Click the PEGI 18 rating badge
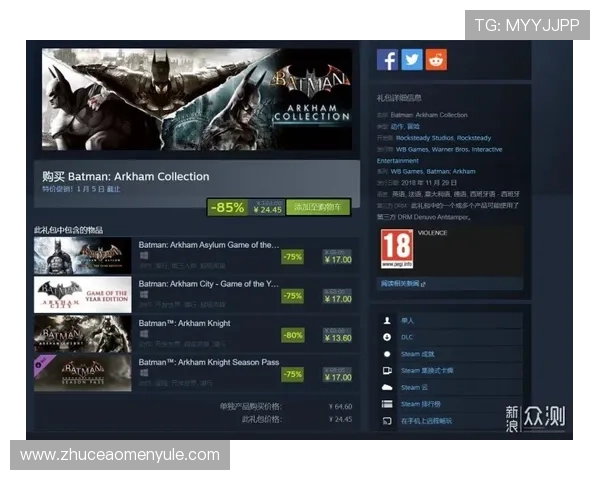 396,249
